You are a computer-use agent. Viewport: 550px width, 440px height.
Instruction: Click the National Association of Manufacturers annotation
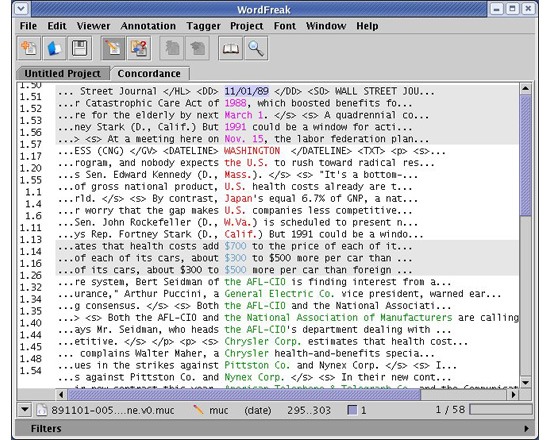tap(338, 318)
